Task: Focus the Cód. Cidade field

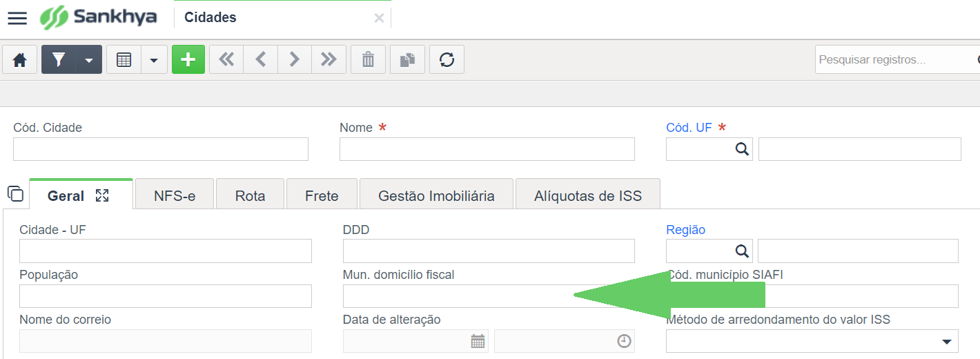Action: 161,149
